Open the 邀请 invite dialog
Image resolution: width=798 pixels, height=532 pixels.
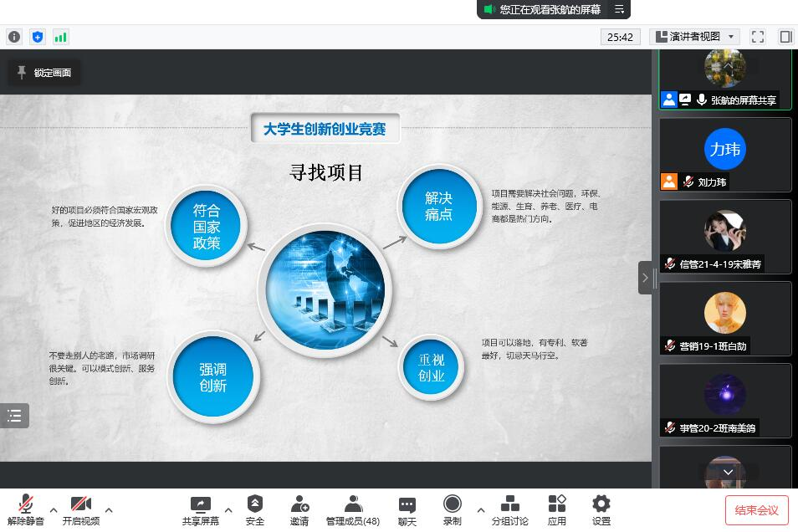(x=299, y=509)
